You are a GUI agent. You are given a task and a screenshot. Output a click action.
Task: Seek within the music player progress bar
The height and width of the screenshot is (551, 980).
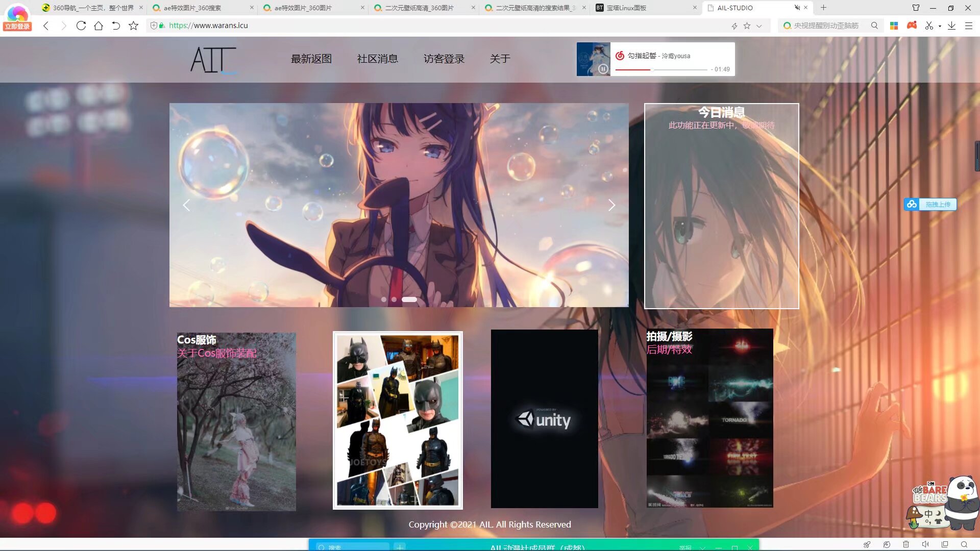click(x=661, y=69)
